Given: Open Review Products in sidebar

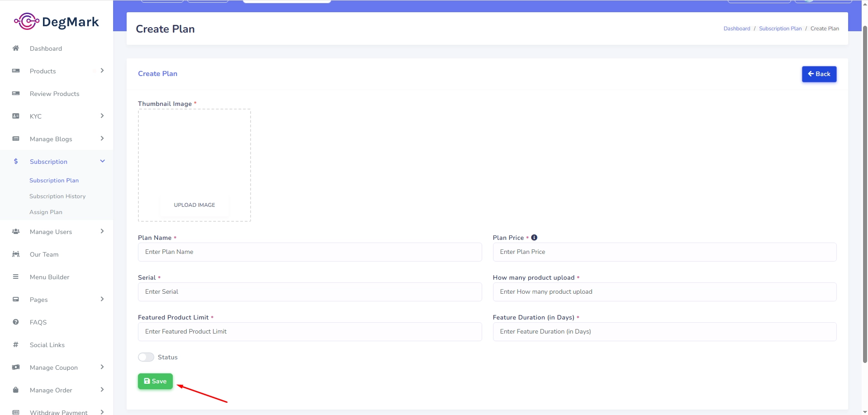Looking at the screenshot, I should 54,94.
